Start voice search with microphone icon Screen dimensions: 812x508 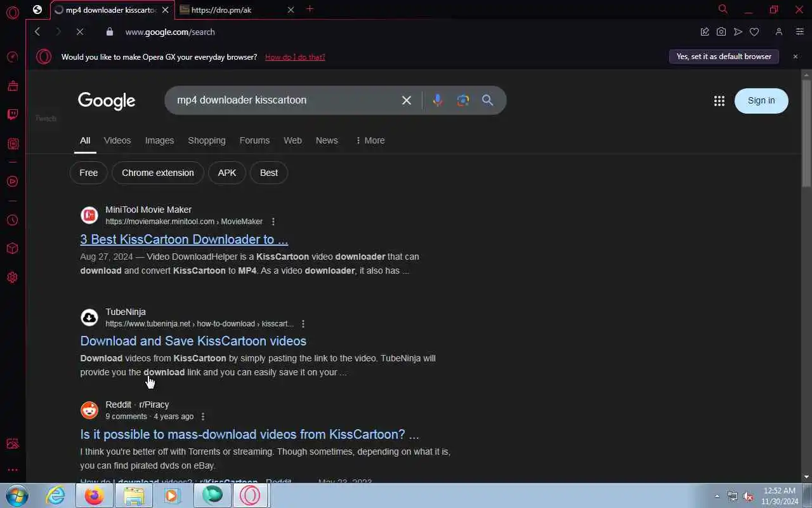tap(438, 100)
